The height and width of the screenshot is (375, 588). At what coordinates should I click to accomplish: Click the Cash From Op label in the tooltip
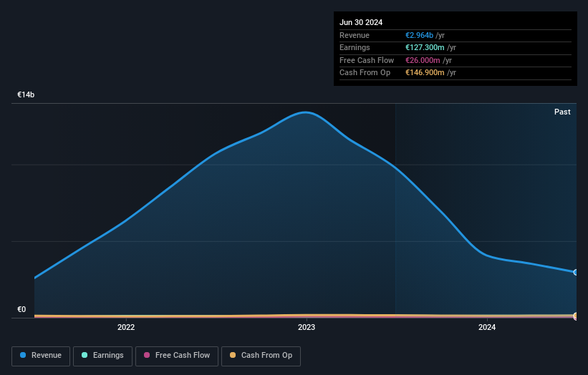tap(365, 73)
